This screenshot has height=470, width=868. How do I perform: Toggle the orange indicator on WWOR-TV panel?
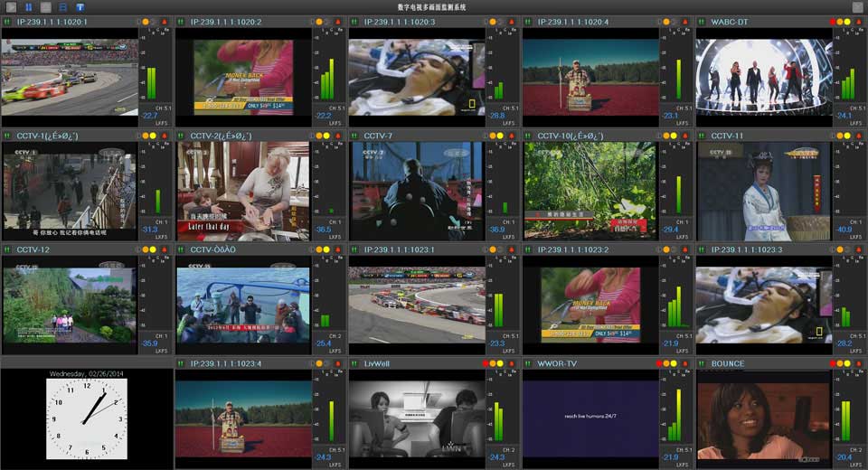[x=667, y=363]
